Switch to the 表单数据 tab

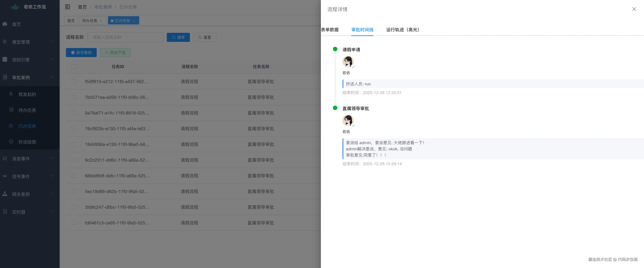pyautogui.click(x=330, y=30)
